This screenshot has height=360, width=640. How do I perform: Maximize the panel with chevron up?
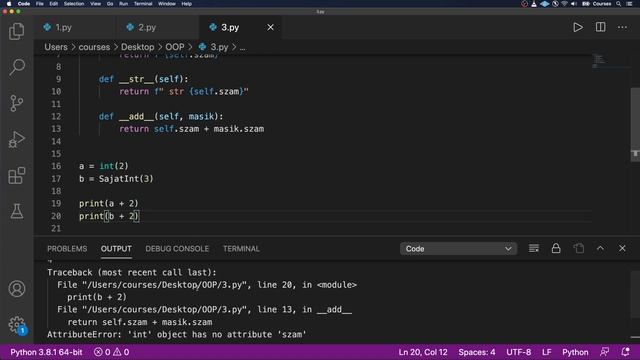600,248
